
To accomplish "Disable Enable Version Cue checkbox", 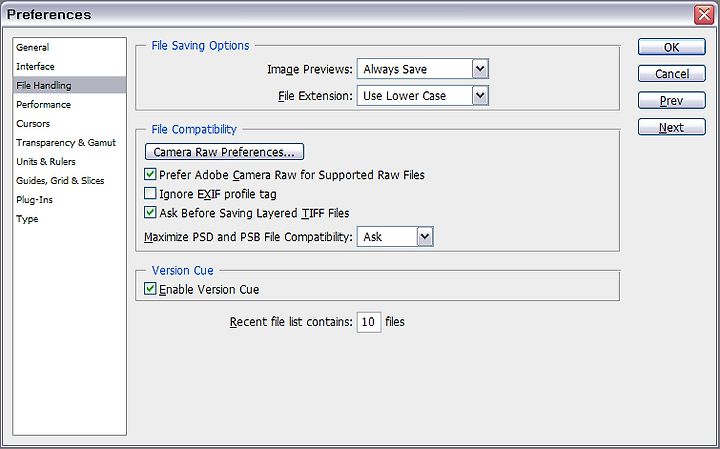I will [150, 289].
